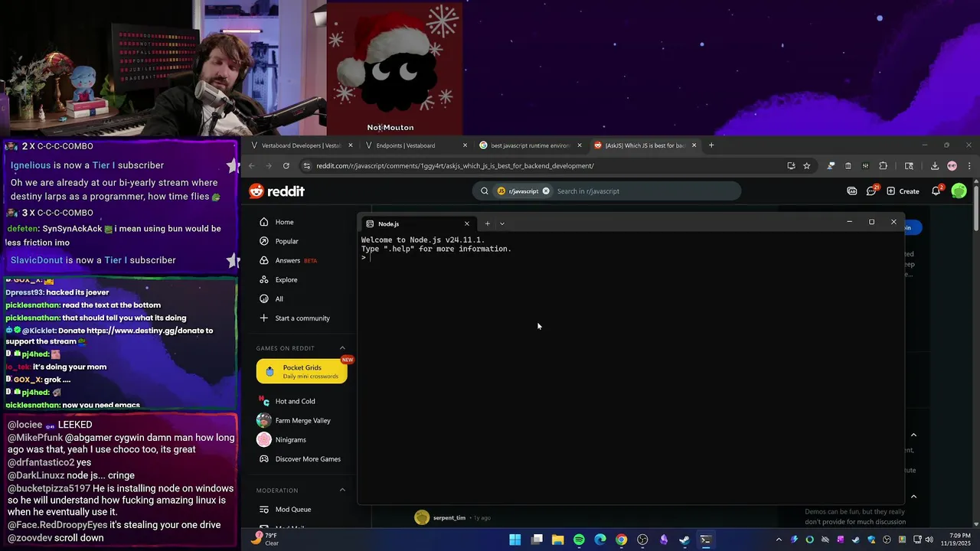Open the Reddit user avatar menu
Viewport: 980px width, 551px height.
(959, 191)
